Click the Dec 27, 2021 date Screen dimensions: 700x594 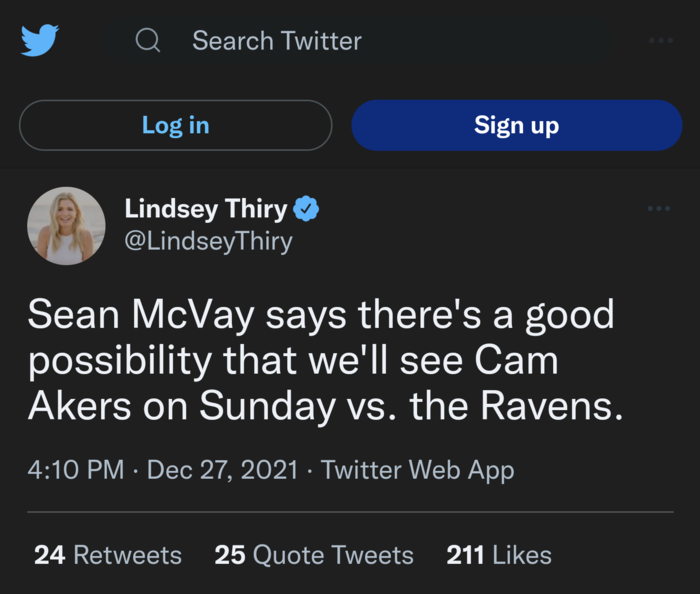click(x=222, y=469)
